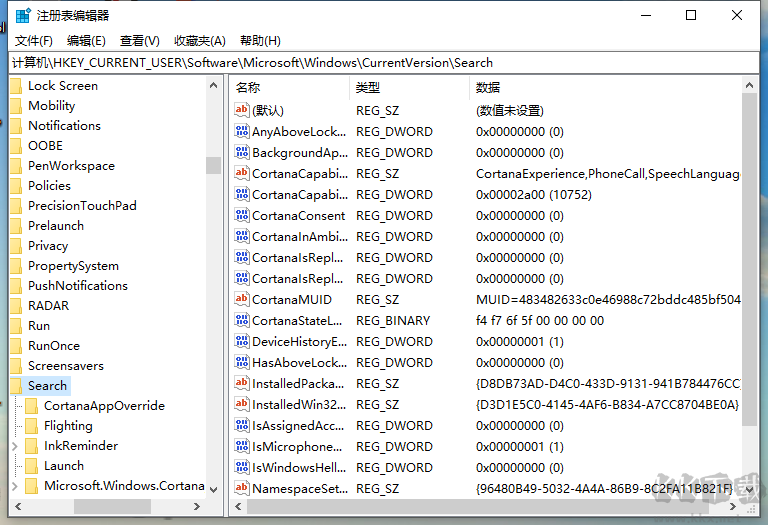Image resolution: width=768 pixels, height=525 pixels.
Task: Select the Notifications folder icon
Action: pyautogui.click(x=16, y=126)
